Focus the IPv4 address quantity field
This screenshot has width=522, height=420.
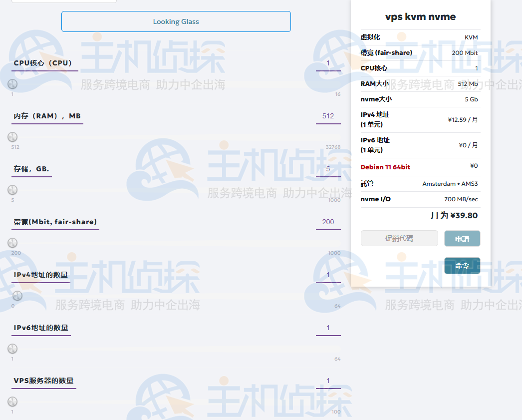pos(328,275)
